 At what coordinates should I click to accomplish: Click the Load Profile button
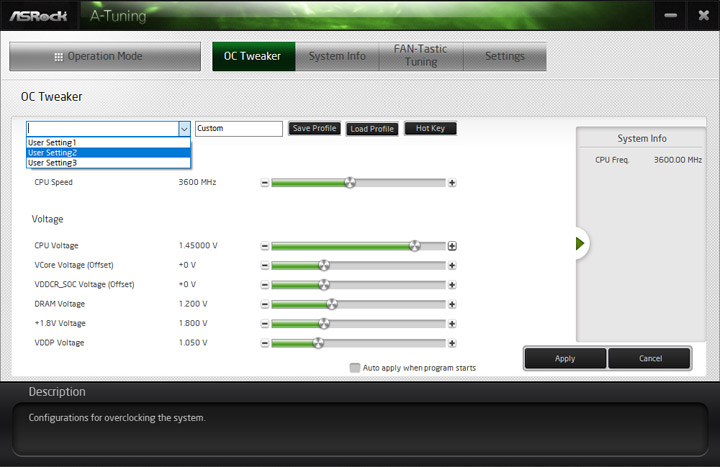point(372,129)
